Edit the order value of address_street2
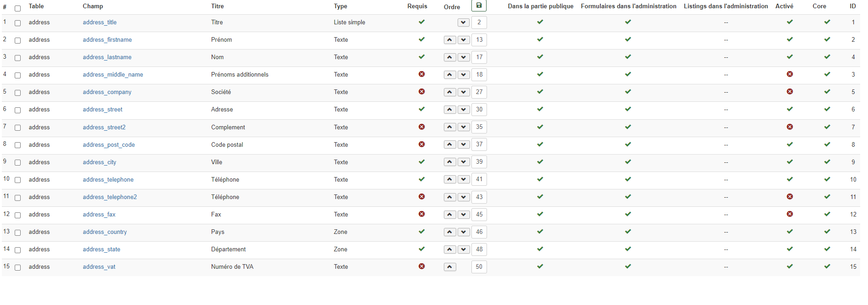Viewport: 868px width, 305px height. pyautogui.click(x=479, y=127)
